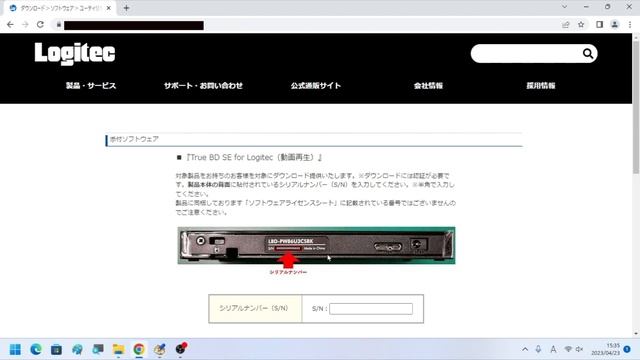Open a new browser tab
640x360 pixels.
coord(126,8)
